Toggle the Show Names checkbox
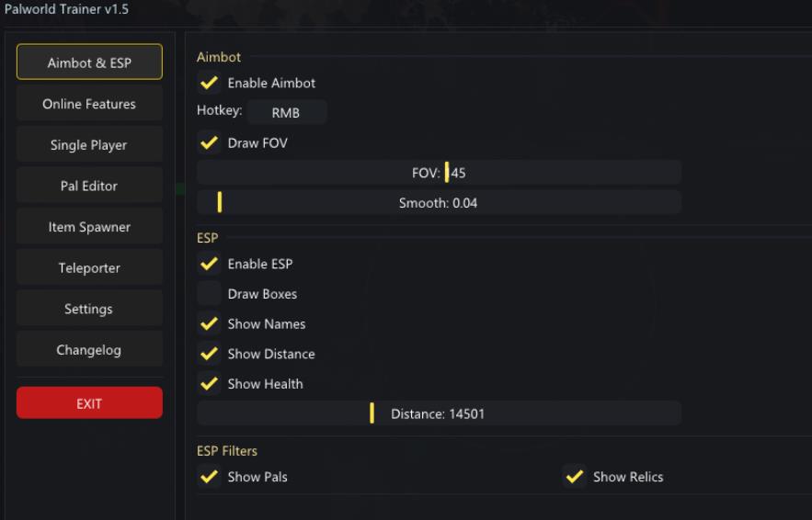 (x=210, y=324)
